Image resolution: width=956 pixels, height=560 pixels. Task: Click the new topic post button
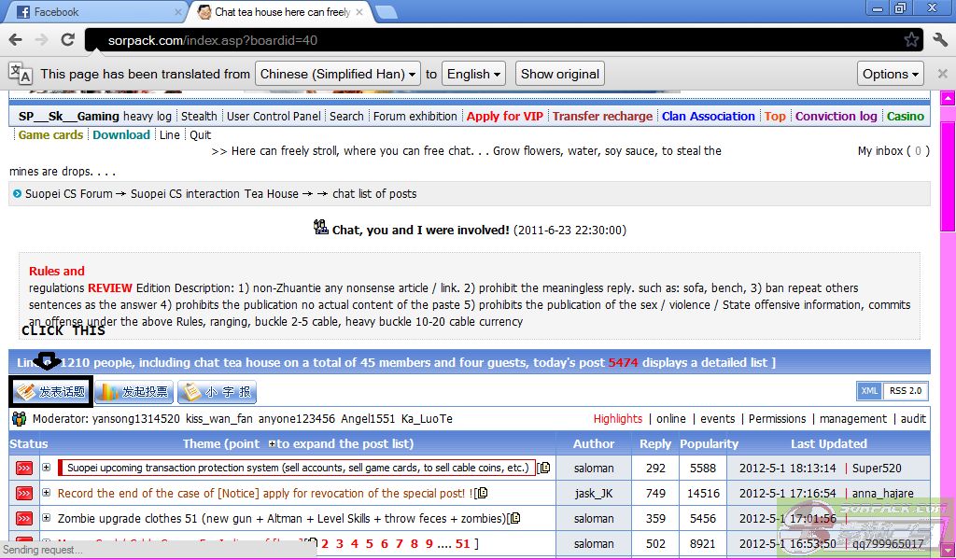click(51, 392)
